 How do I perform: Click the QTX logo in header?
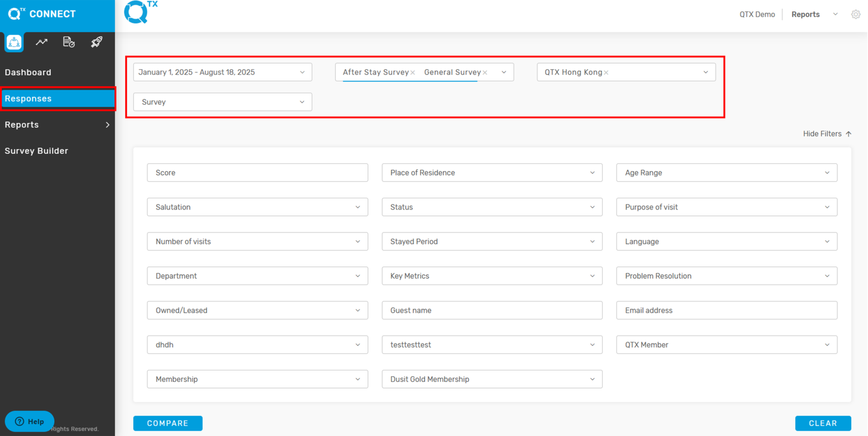pyautogui.click(x=141, y=12)
